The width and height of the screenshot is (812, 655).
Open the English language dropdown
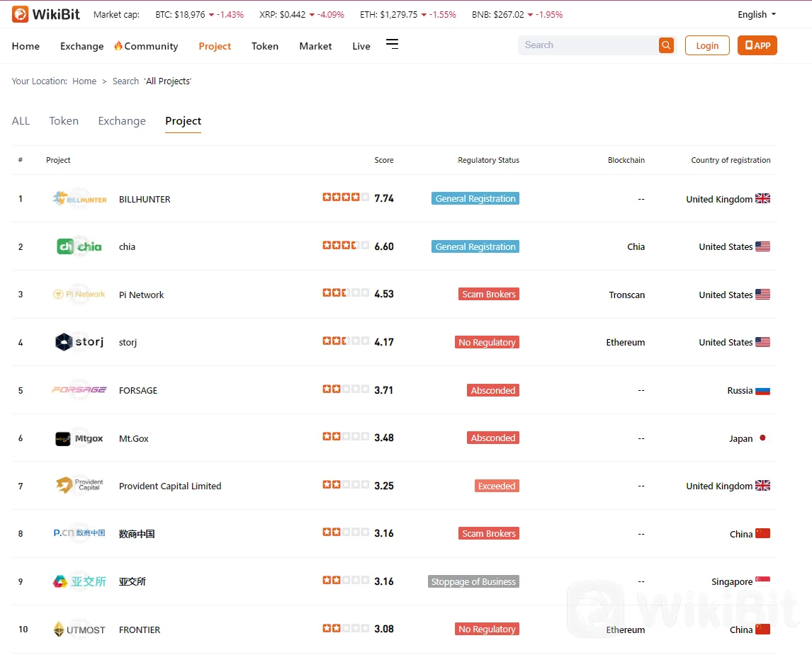pyautogui.click(x=757, y=14)
